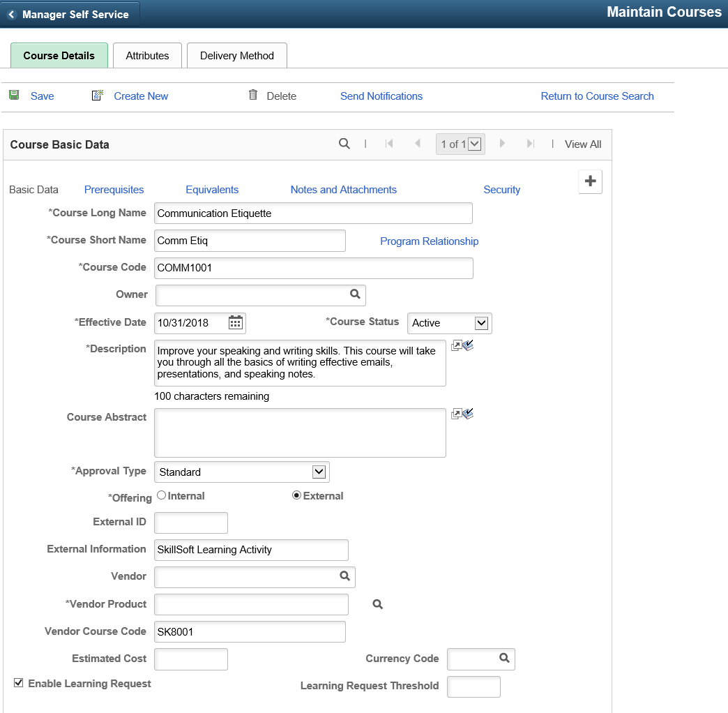Open Owner lookup magnifier

(x=355, y=294)
